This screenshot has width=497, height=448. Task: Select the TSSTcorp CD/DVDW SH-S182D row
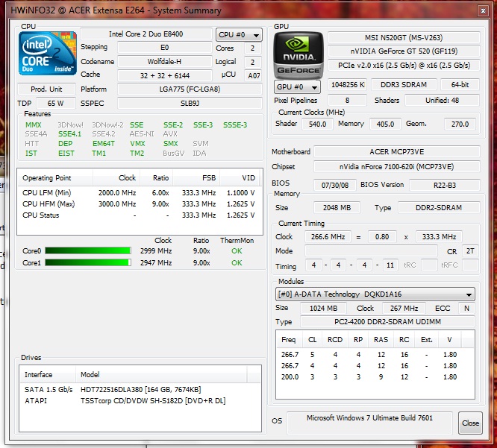click(x=140, y=401)
